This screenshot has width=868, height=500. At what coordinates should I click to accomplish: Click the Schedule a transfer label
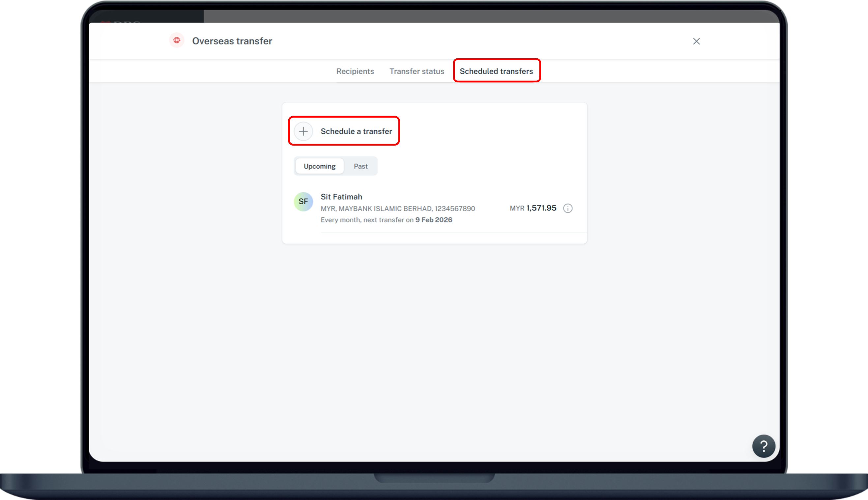pos(356,131)
